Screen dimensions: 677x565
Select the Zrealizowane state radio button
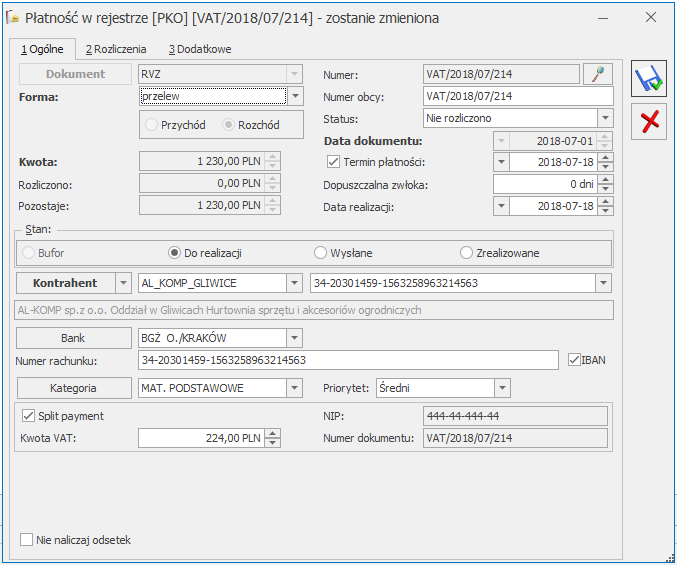click(466, 253)
